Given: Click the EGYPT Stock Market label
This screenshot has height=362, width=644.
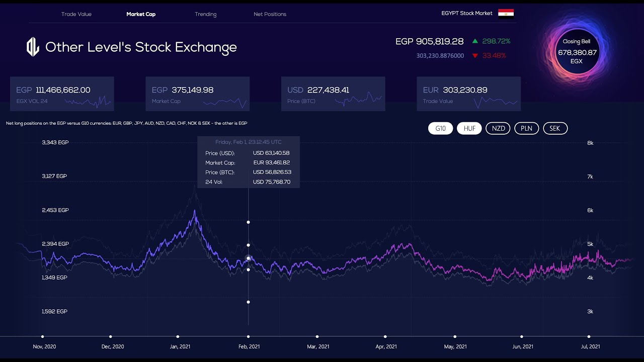Looking at the screenshot, I should pyautogui.click(x=467, y=13).
